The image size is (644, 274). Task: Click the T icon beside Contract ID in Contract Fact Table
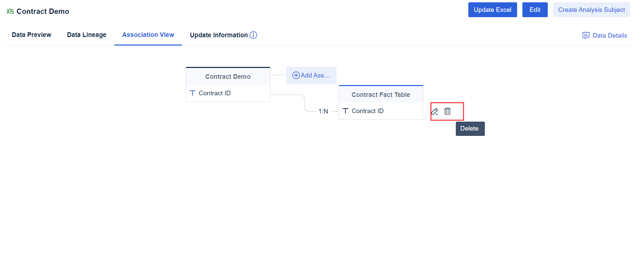(x=345, y=111)
